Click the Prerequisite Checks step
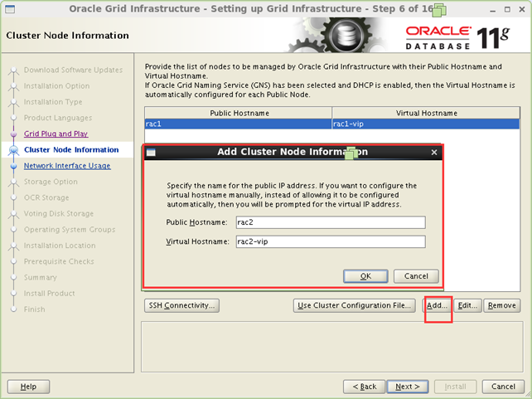 click(59, 261)
